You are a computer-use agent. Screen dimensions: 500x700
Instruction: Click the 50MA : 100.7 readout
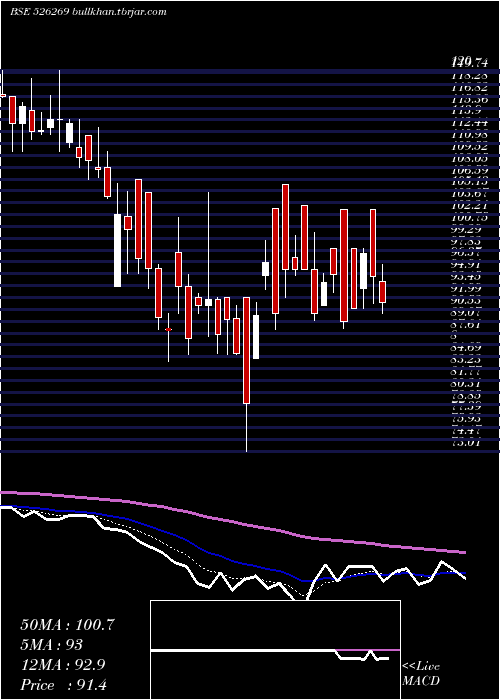pos(67,625)
